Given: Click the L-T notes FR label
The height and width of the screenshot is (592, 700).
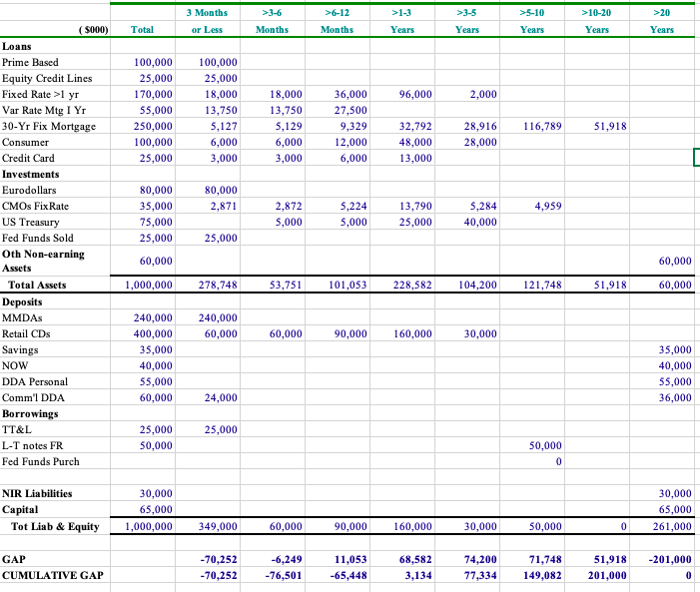Looking at the screenshot, I should (32, 445).
